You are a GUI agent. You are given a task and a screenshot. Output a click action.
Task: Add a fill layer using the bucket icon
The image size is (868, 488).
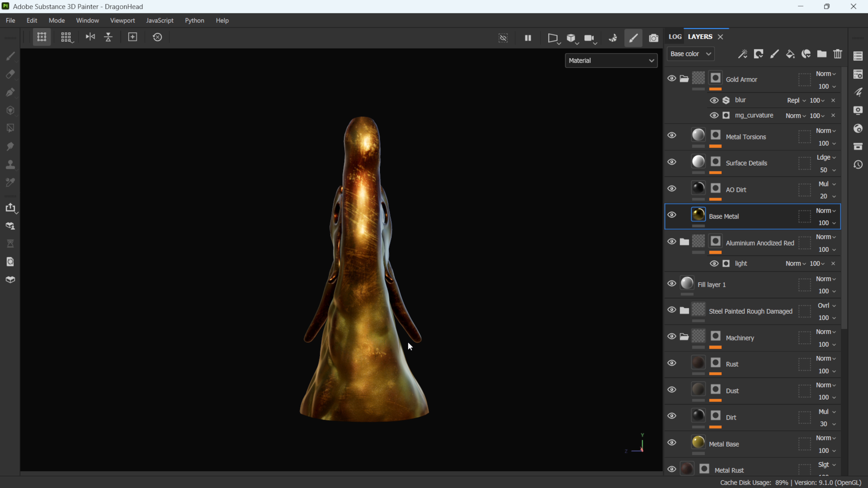790,54
